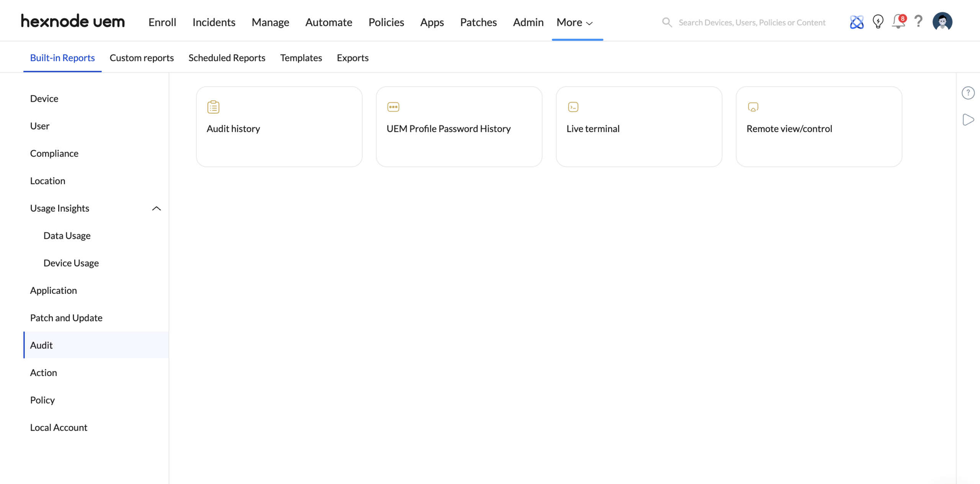Select Data Usage under Usage Insights
The image size is (980, 484).
tap(67, 235)
